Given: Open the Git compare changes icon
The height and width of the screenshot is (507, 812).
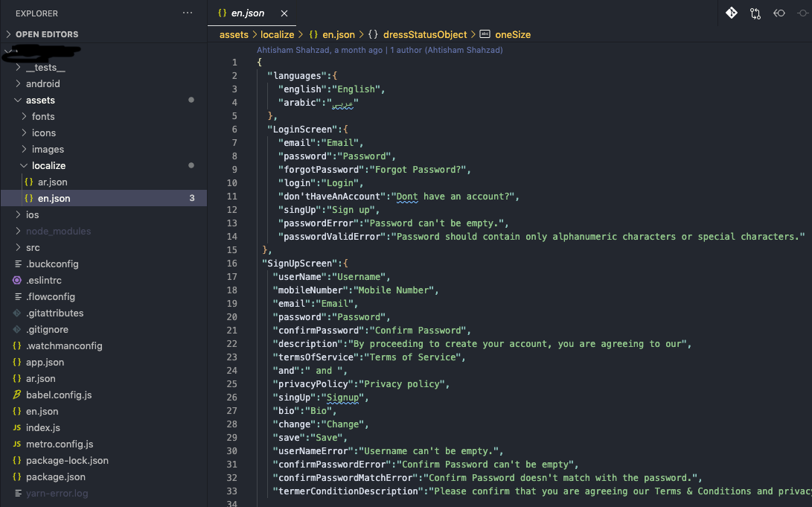Looking at the screenshot, I should pos(731,13).
